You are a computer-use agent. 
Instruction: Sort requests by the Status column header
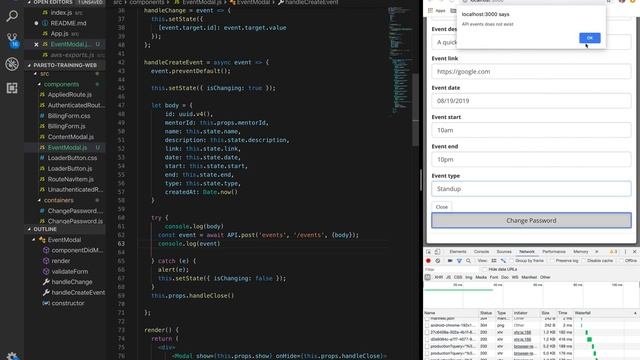tap(486, 313)
